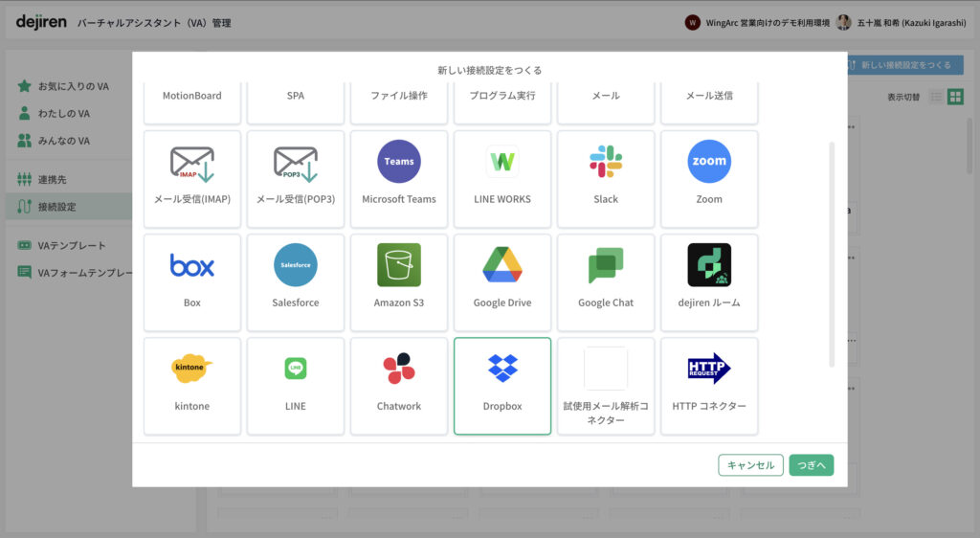Screen dimensions: 980x538
Task: Select the メール送信 connector card
Action: (x=709, y=102)
